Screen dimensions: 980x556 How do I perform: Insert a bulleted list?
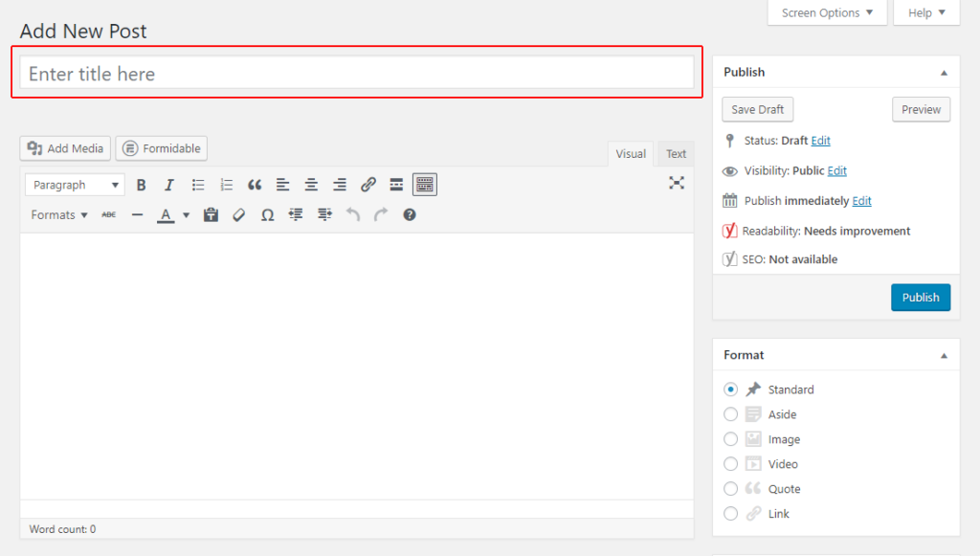click(198, 184)
